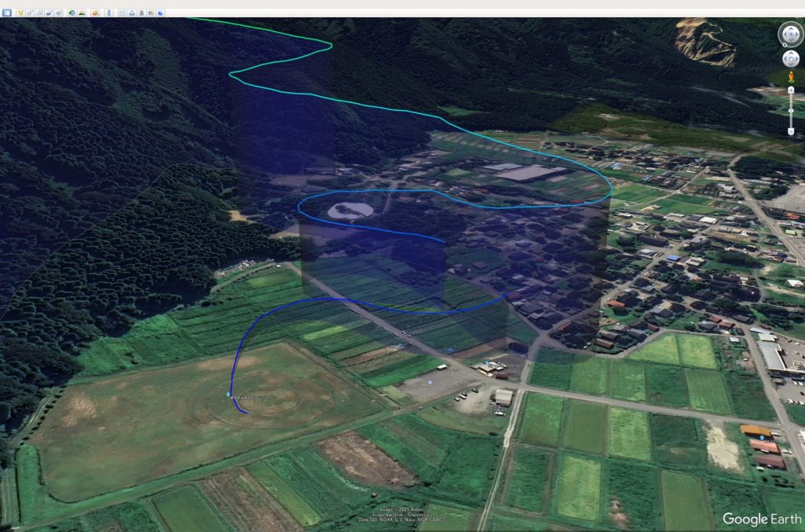Click the orange Pegman street view icon
Viewport: 805px width, 532px height.
(791, 77)
